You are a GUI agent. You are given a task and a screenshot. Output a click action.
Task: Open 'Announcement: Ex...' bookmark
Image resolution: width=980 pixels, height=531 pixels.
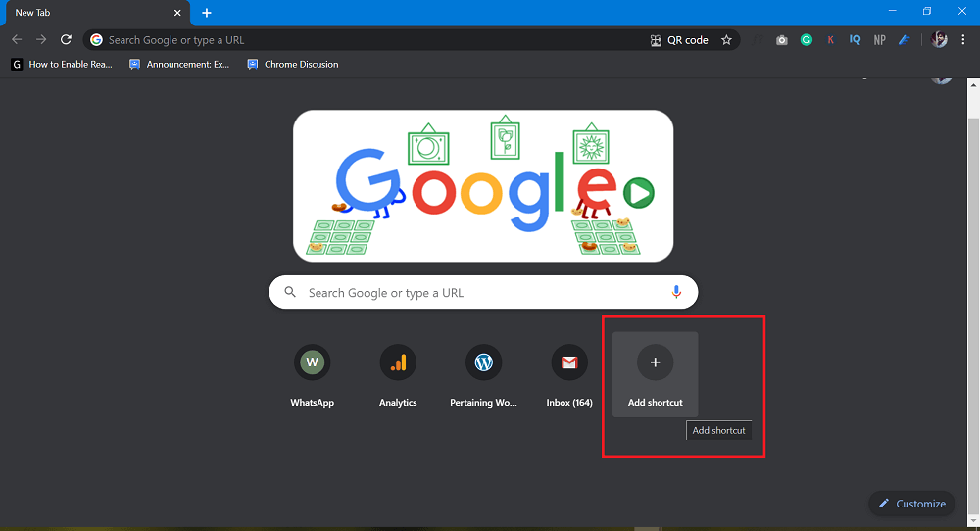click(x=179, y=65)
